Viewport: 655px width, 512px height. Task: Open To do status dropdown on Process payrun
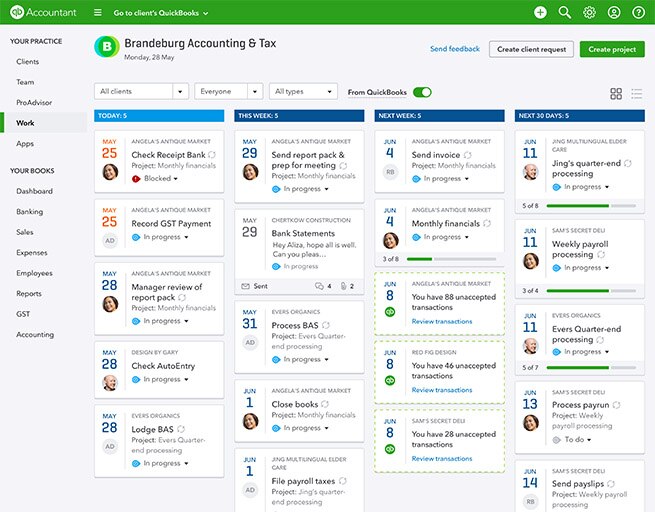589,440
